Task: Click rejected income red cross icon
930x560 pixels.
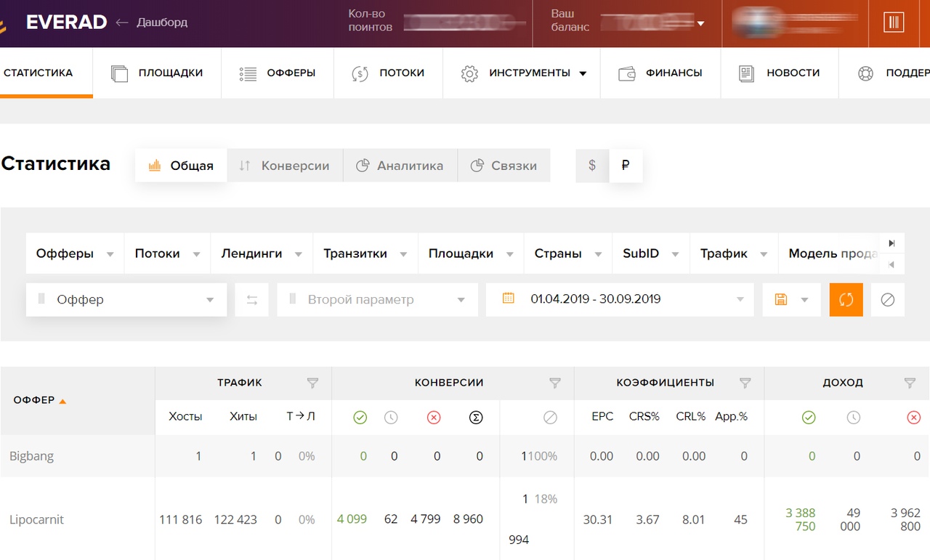Action: pos(914,417)
